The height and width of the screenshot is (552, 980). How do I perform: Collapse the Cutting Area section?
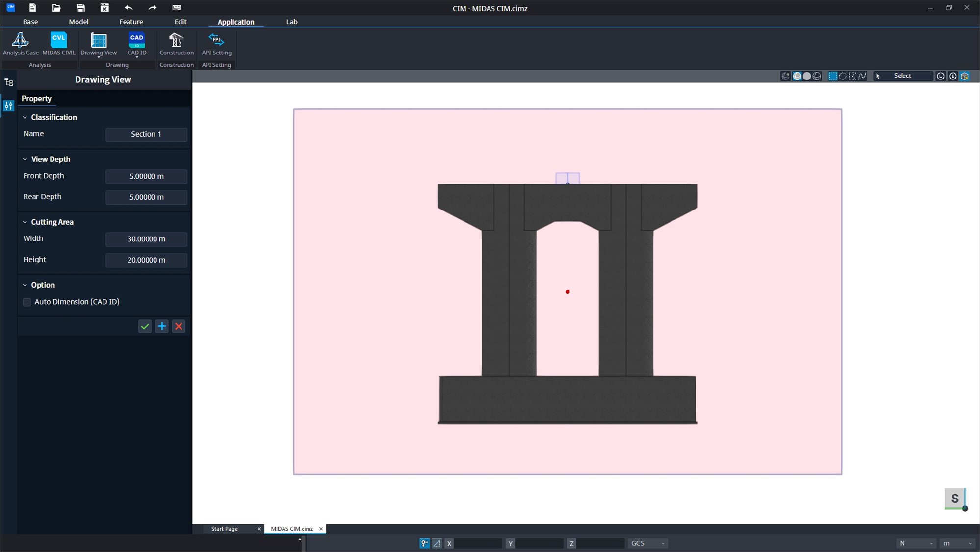[x=25, y=222]
